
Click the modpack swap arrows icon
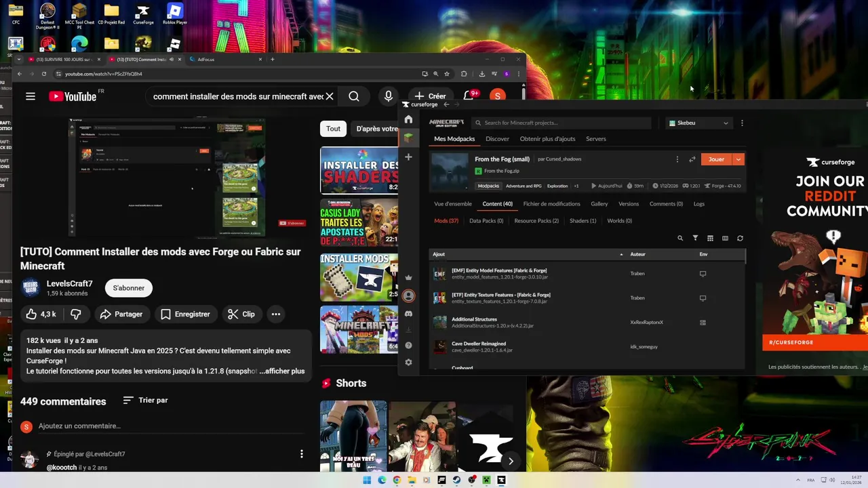pyautogui.click(x=692, y=159)
